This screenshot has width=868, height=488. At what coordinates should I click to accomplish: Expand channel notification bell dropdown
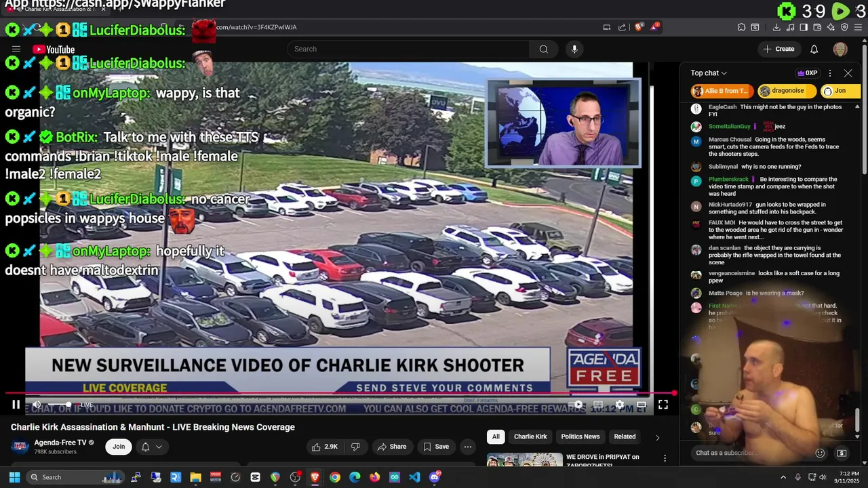click(x=152, y=447)
